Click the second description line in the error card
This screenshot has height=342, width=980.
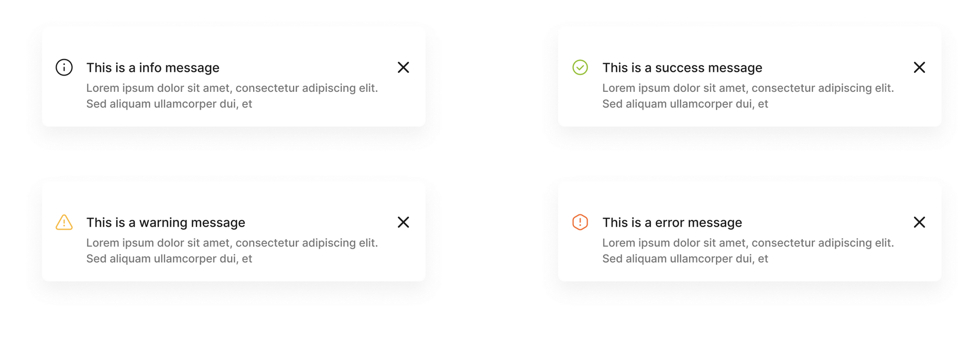point(685,259)
